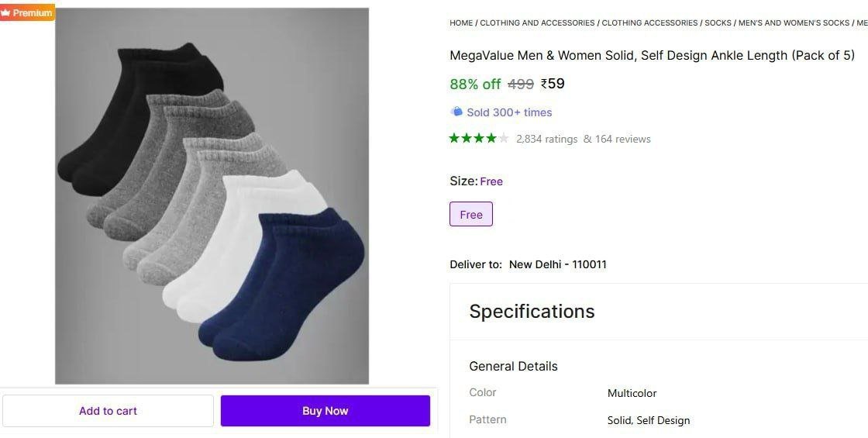868x438 pixels.
Task: Click the General Details heading
Action: click(513, 366)
